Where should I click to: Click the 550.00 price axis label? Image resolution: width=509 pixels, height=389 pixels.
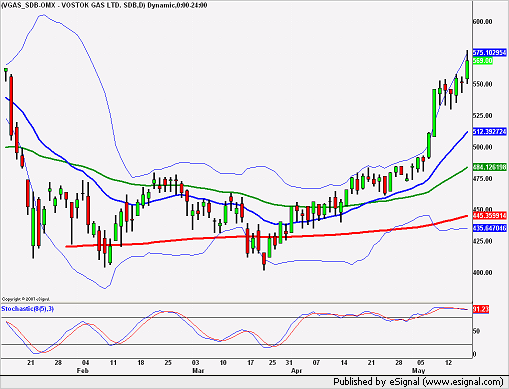point(482,84)
